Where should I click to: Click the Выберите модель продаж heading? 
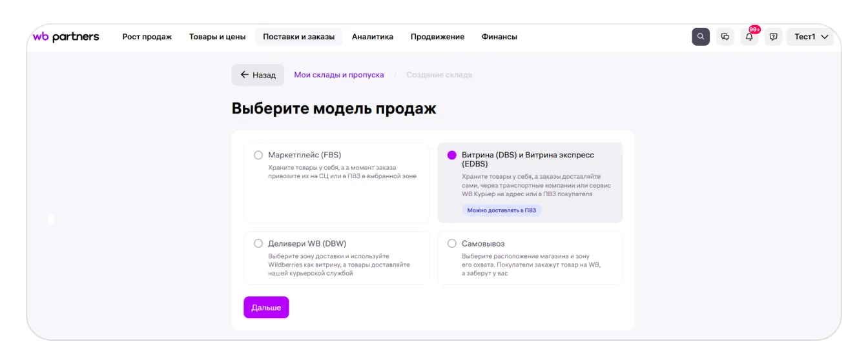click(x=334, y=108)
